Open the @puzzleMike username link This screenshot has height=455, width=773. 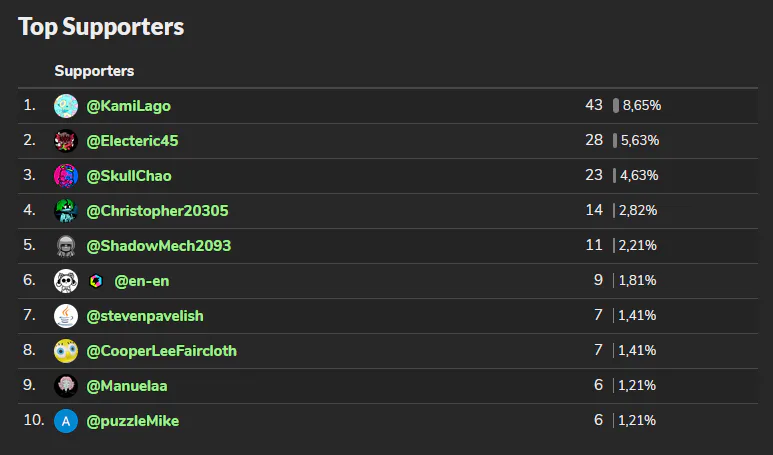tap(133, 421)
